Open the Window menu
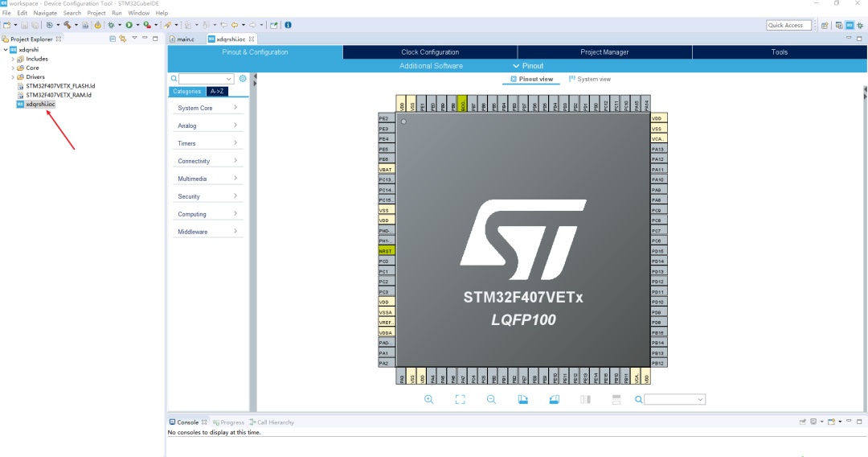The image size is (868, 457). pyautogui.click(x=138, y=13)
